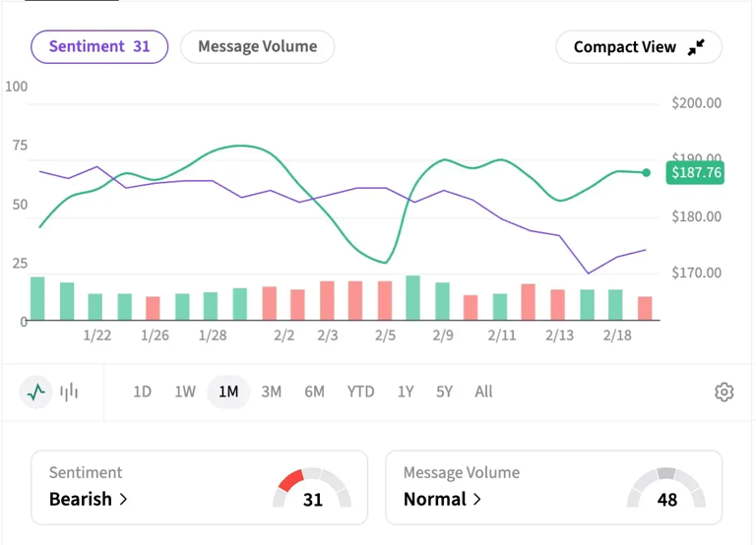This screenshot has height=545, width=756.
Task: Toggle the Message Volume pill
Action: (x=257, y=46)
